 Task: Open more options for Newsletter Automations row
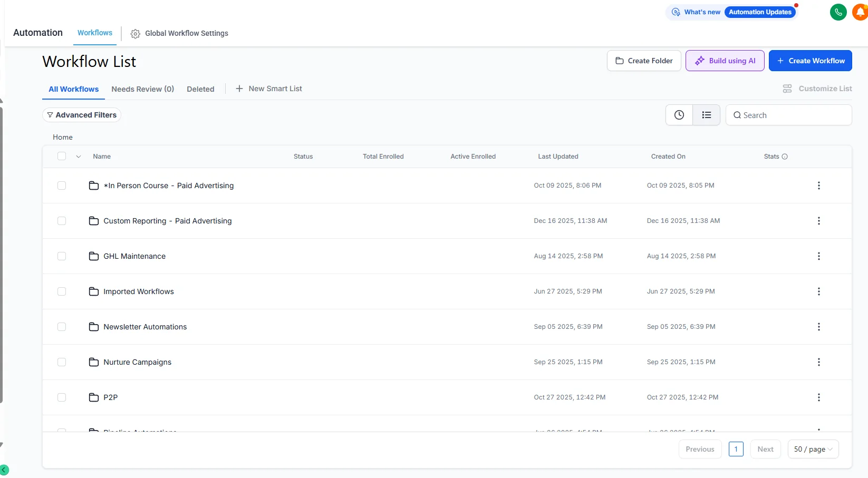819,327
